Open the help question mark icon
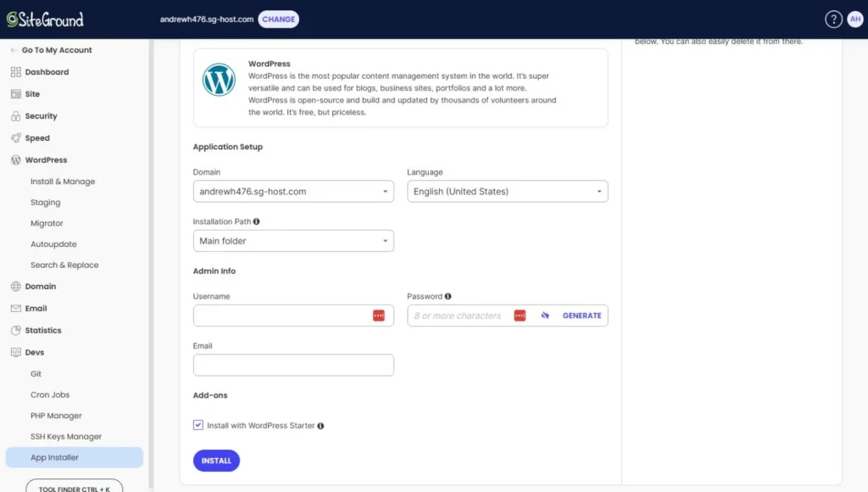This screenshot has height=492, width=868. 833,20
